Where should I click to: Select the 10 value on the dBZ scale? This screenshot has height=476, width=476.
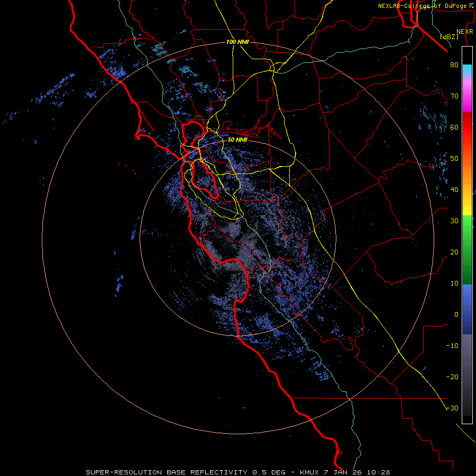tap(454, 283)
